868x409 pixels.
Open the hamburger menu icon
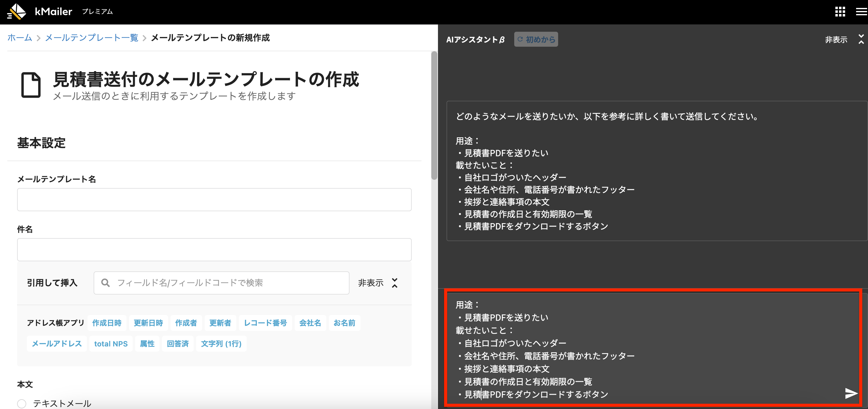861,12
